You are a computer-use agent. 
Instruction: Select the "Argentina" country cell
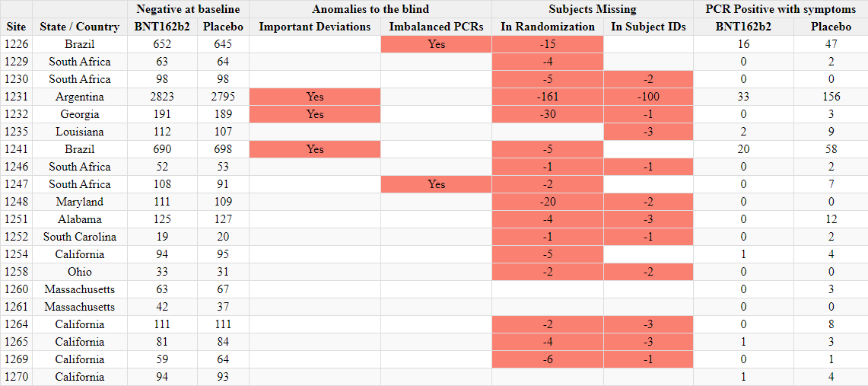(x=79, y=97)
